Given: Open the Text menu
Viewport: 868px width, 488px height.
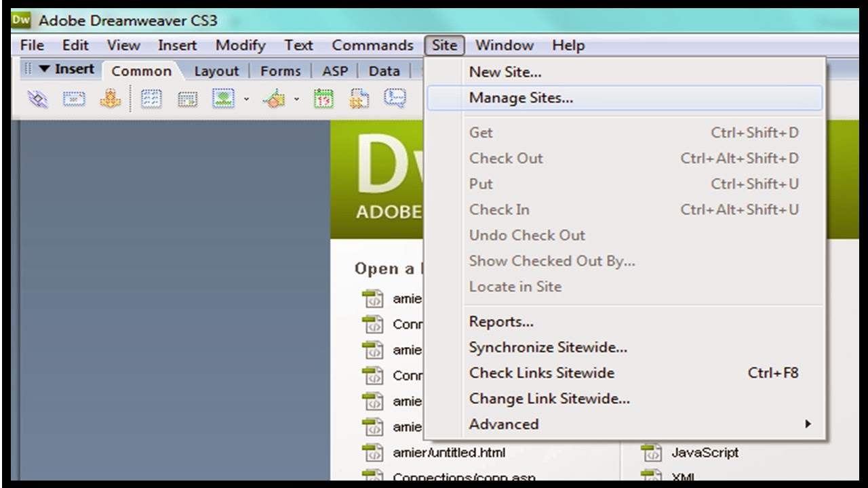Looking at the screenshot, I should [298, 45].
